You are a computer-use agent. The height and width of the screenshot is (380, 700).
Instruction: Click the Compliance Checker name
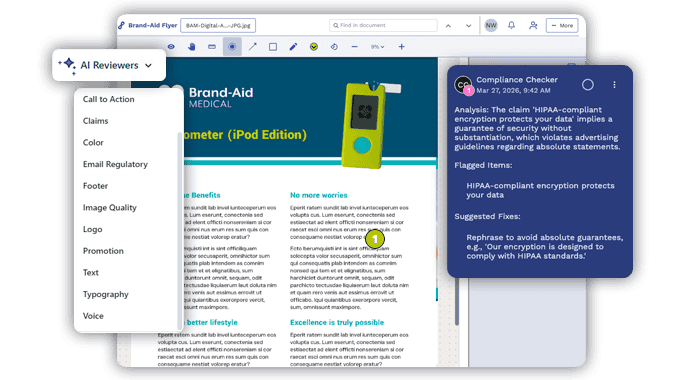[517, 79]
